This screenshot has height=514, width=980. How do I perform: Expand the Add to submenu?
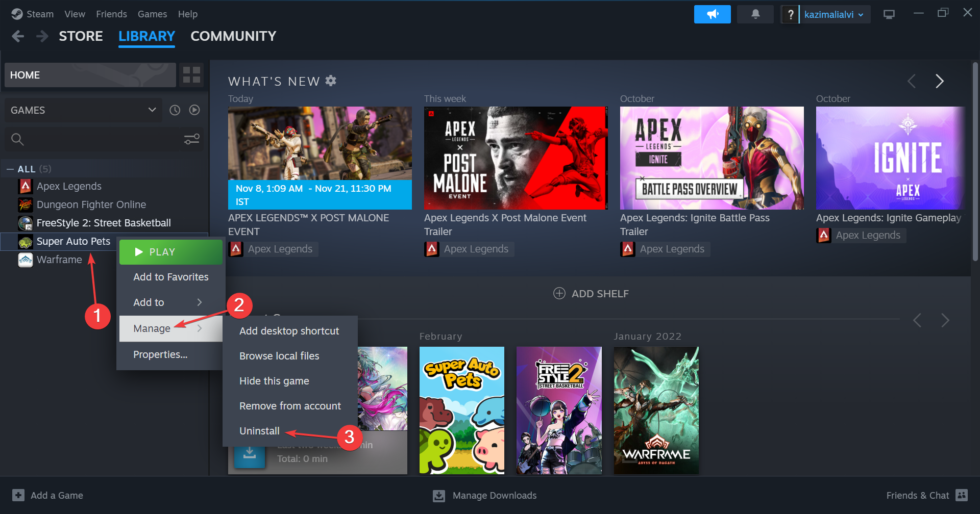tap(171, 302)
